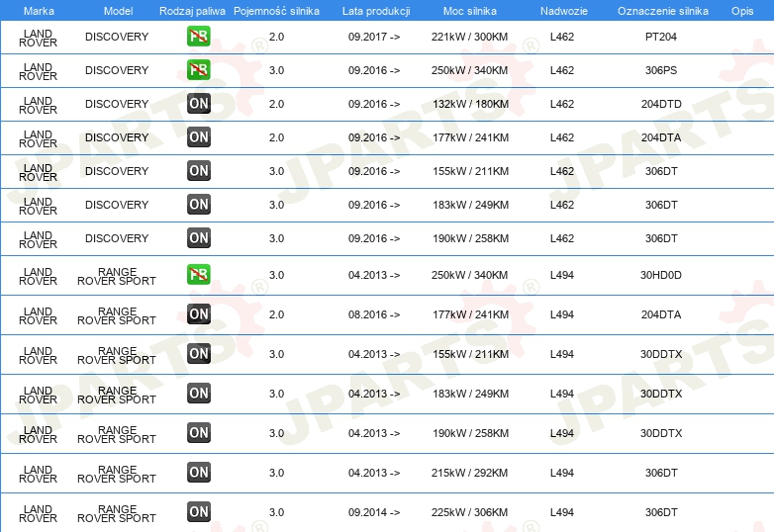Viewport: 774px width, 532px height.
Task: Click LAND ROVER in the 09.2014 row
Action: click(38, 513)
